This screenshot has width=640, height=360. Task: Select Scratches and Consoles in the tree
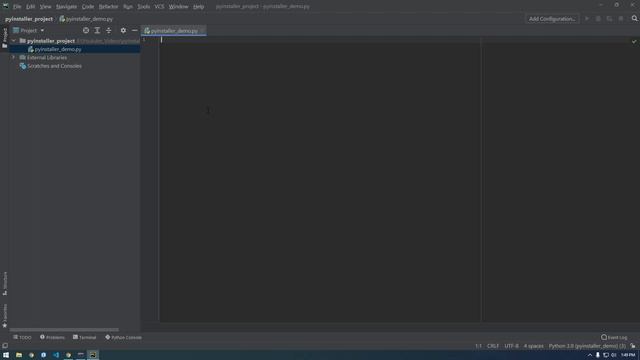click(x=54, y=66)
